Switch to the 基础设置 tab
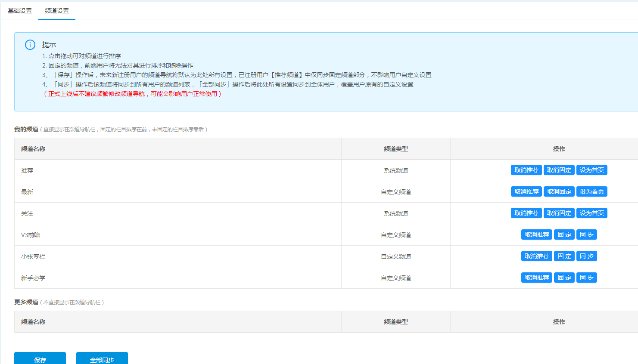 (x=20, y=11)
